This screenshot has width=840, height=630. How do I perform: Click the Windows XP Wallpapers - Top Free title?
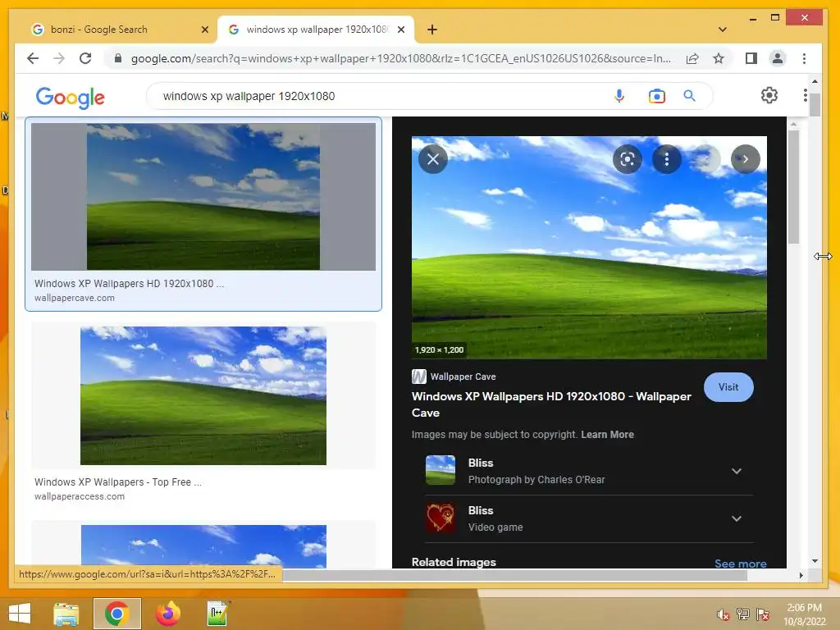coord(118,482)
